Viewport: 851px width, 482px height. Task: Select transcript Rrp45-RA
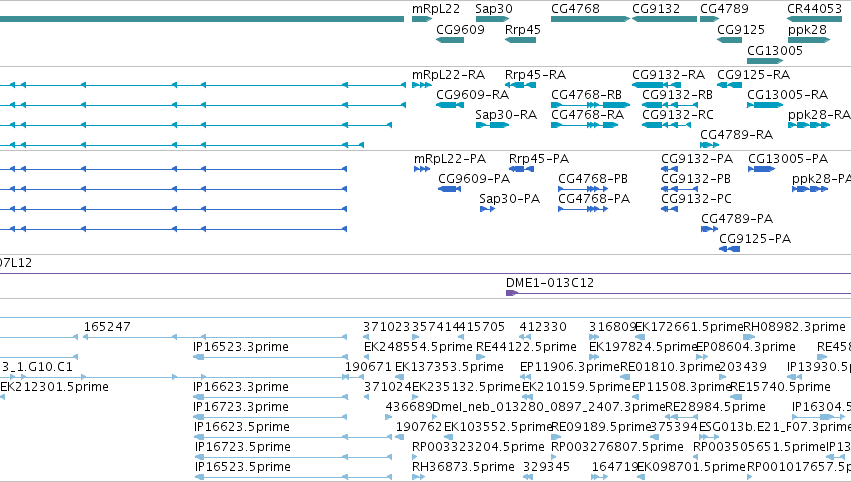click(535, 74)
